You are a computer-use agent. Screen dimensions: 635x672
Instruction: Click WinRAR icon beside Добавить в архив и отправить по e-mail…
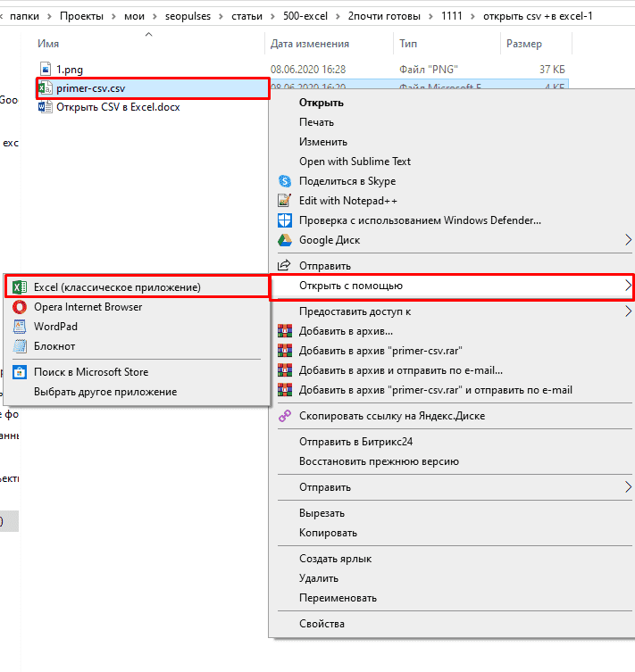(x=285, y=370)
